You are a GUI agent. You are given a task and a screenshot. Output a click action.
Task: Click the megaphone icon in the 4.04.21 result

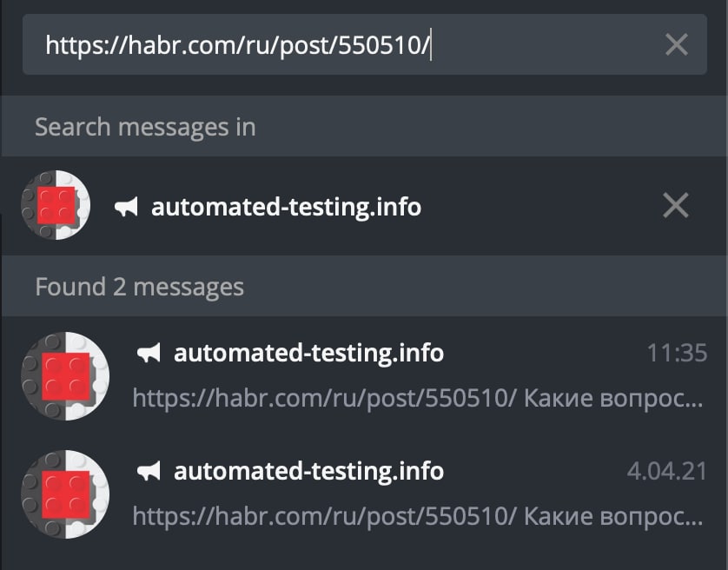(x=149, y=471)
